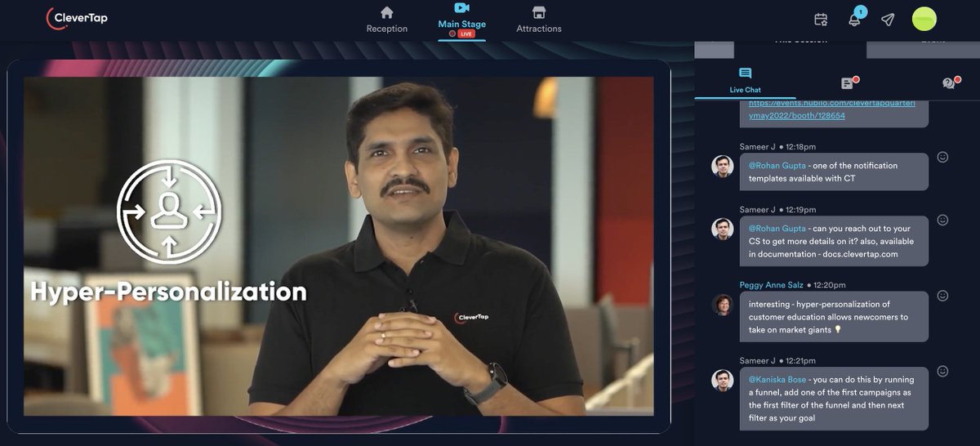
Task: Open the Main Stage tab
Action: pyautogui.click(x=462, y=20)
